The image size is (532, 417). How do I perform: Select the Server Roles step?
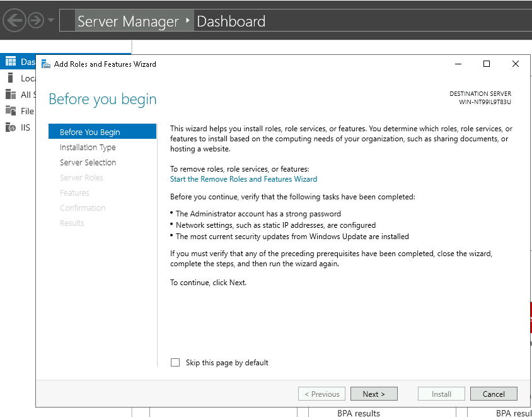[x=81, y=177]
